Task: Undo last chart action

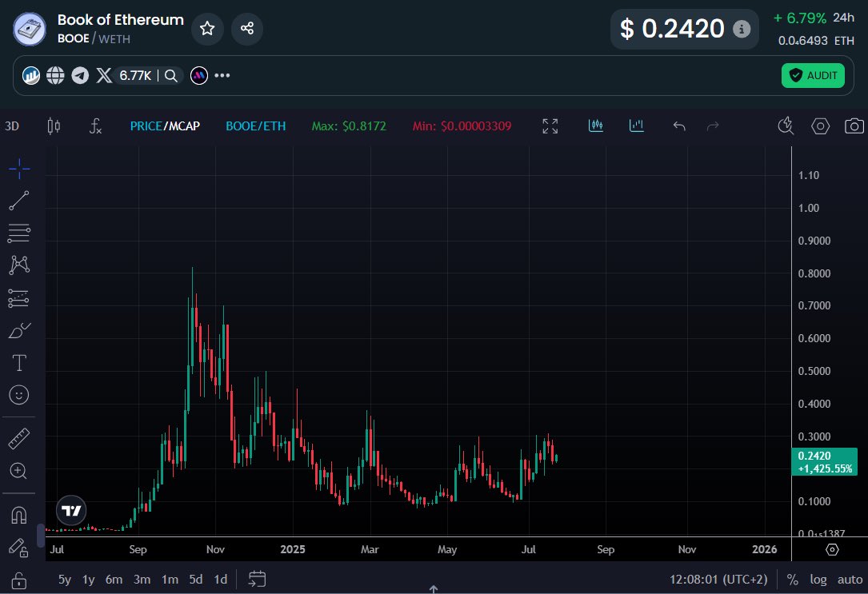Action: click(x=679, y=126)
